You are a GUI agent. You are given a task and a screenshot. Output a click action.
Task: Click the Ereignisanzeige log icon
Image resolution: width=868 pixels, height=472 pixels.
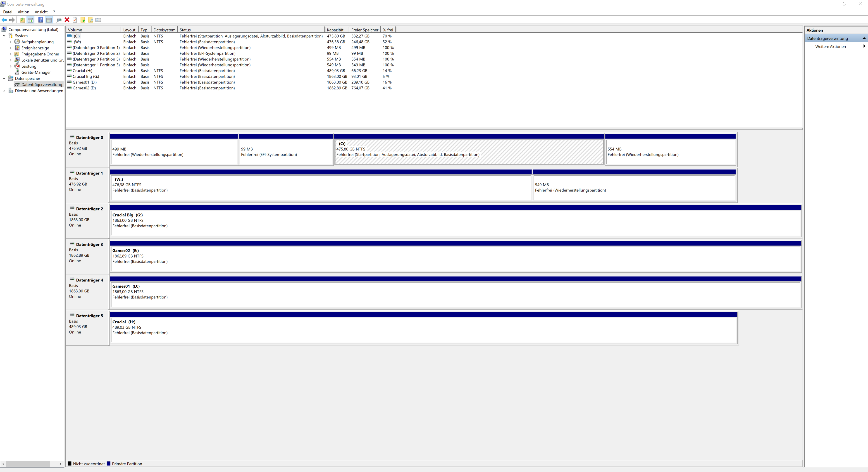coord(17,48)
